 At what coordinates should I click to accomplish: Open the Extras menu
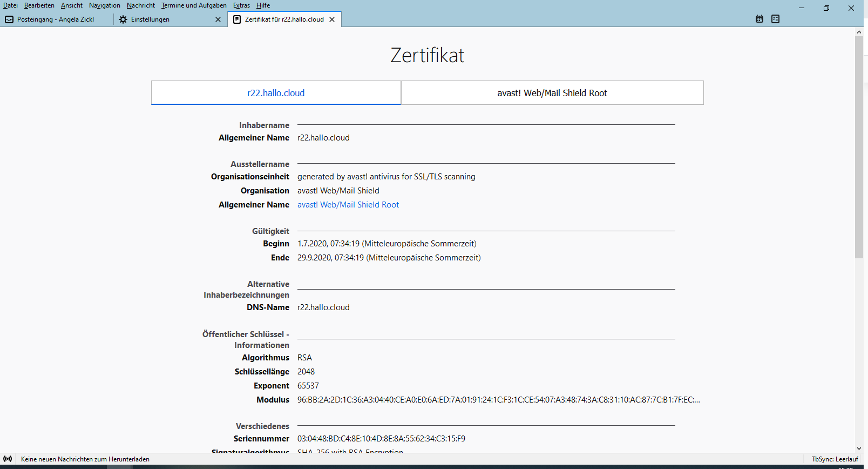[x=241, y=5]
